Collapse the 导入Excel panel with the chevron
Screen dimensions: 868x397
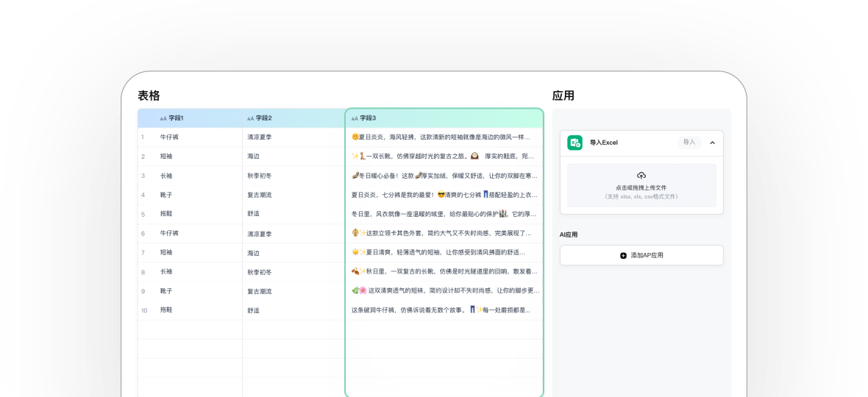(712, 143)
